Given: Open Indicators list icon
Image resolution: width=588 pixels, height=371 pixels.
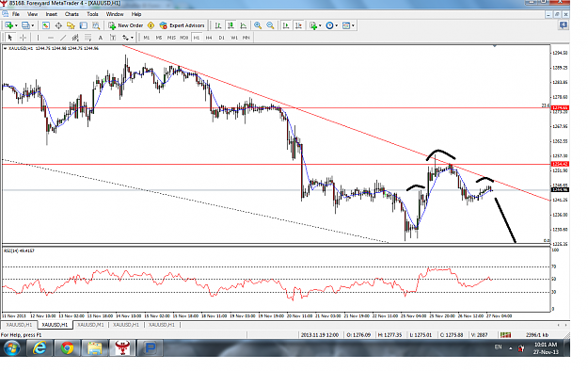Looking at the screenshot, I should [313, 25].
